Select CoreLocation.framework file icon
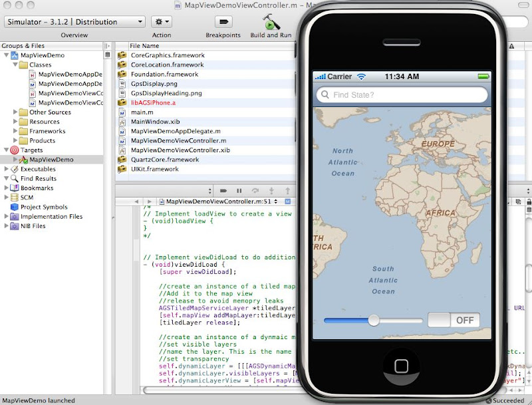532x405 pixels. 122,65
